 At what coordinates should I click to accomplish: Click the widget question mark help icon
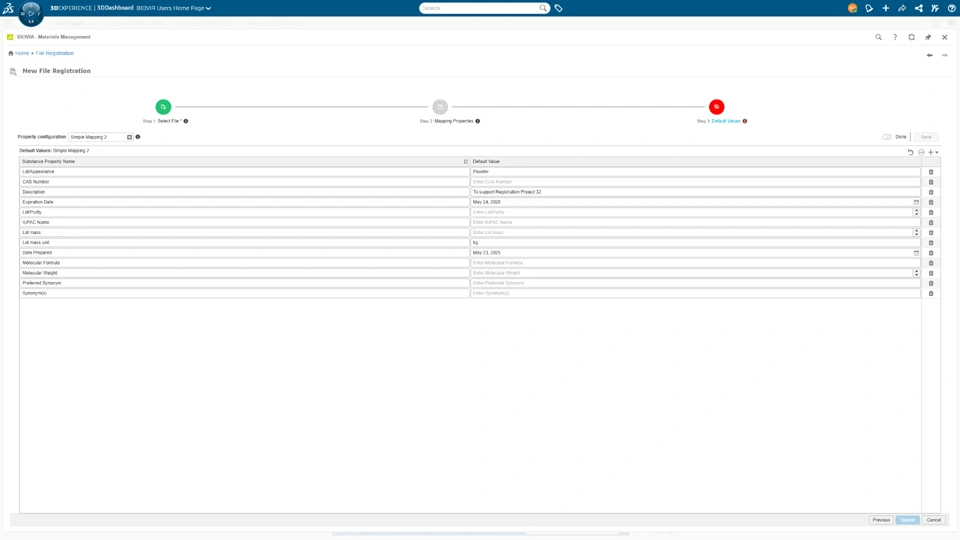pyautogui.click(x=895, y=37)
